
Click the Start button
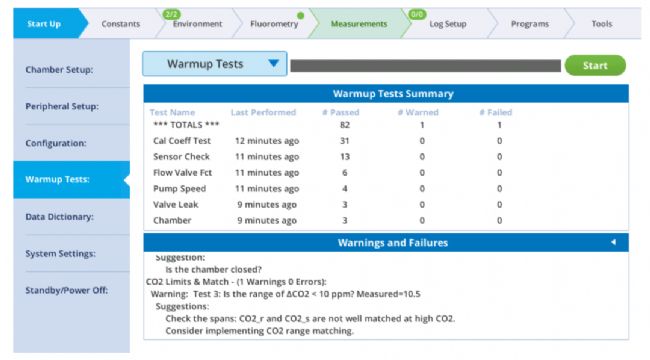[x=595, y=66]
